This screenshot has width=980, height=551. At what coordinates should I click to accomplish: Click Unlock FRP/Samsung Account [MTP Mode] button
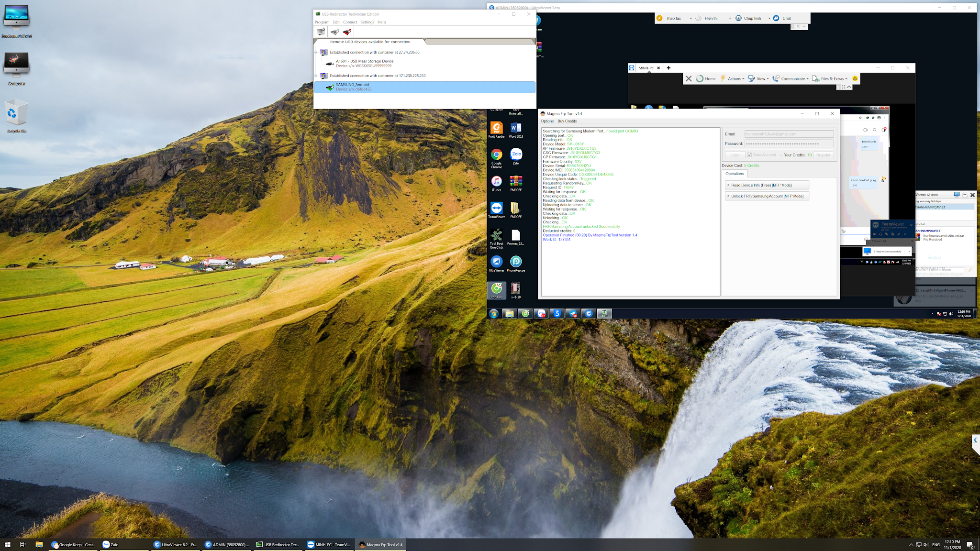pos(767,196)
